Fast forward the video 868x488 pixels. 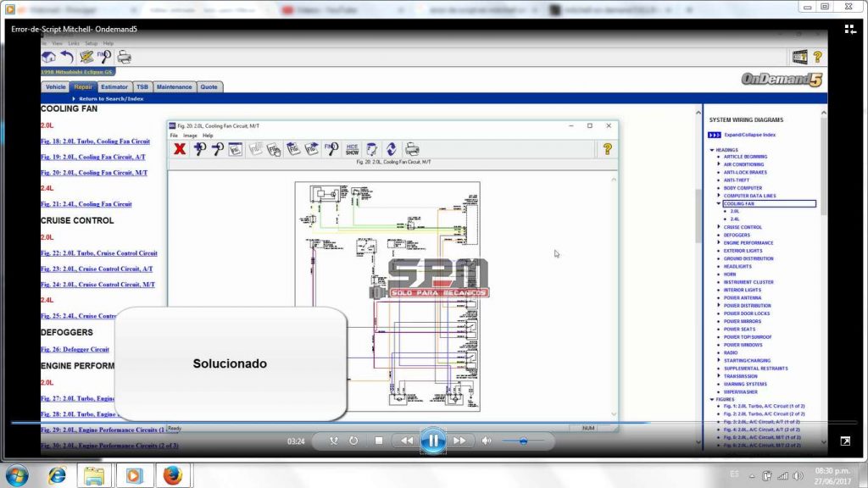[459, 441]
